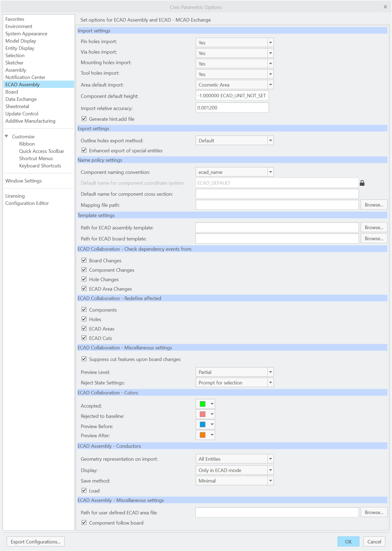This screenshot has width=392, height=551.
Task: Open Window Settings page
Action: (x=24, y=181)
